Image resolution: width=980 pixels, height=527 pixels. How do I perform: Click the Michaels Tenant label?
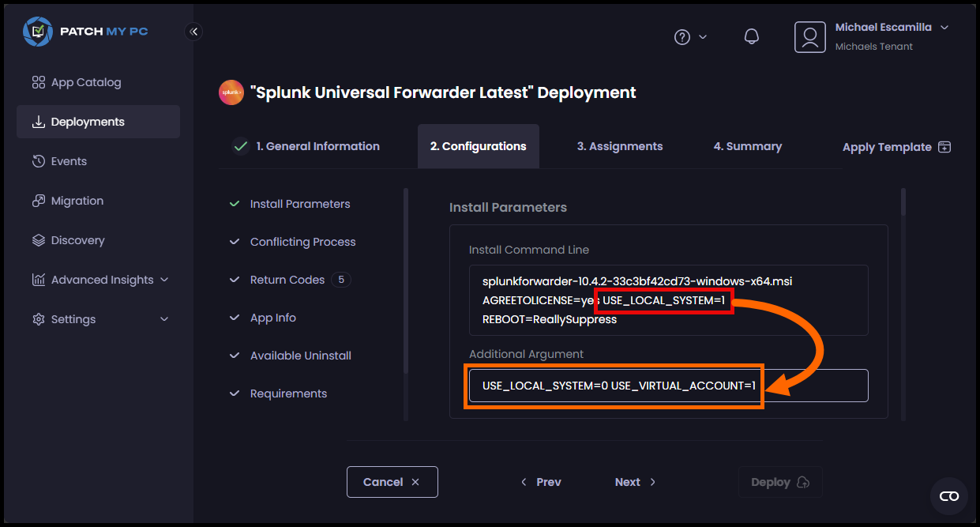click(874, 47)
